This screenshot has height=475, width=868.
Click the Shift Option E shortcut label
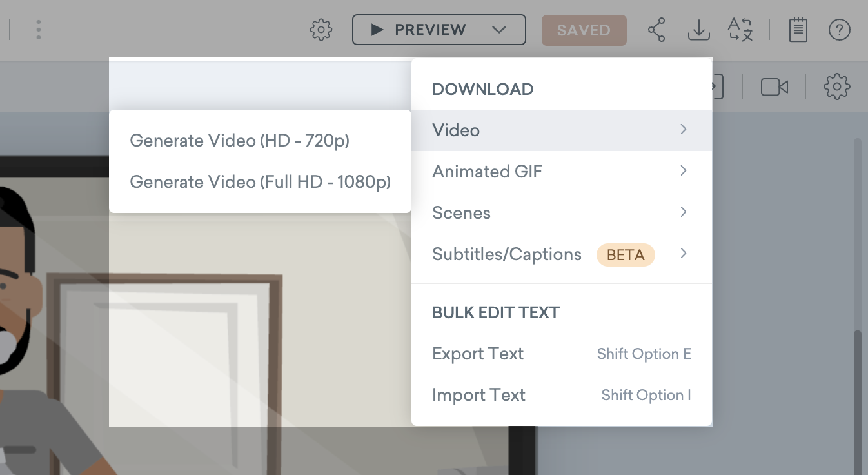click(644, 354)
